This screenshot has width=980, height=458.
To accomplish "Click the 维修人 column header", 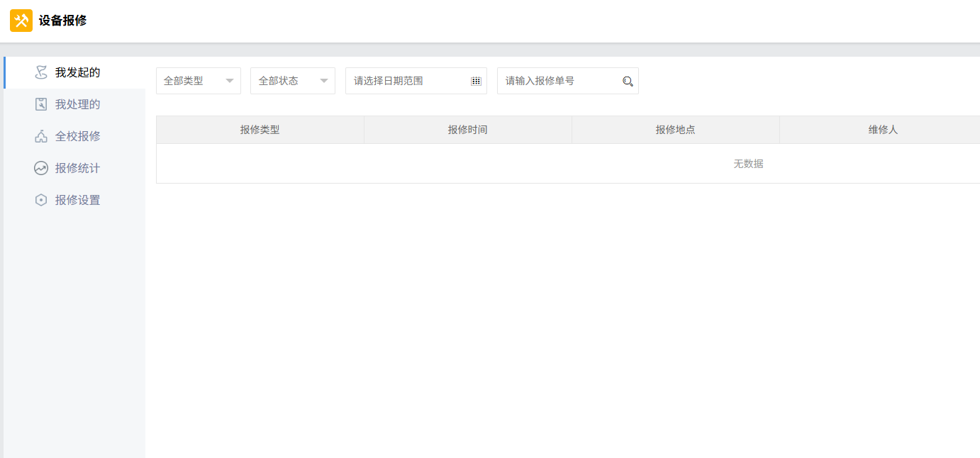I will 883,130.
